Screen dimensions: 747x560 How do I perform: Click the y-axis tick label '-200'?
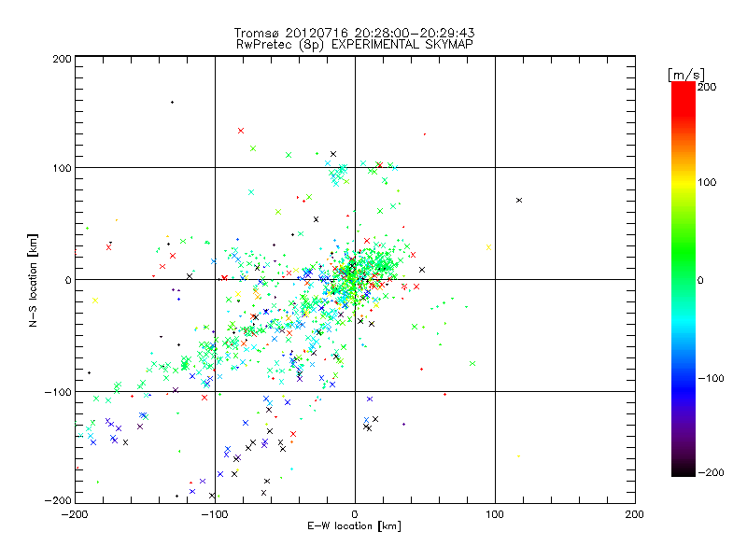[58, 500]
